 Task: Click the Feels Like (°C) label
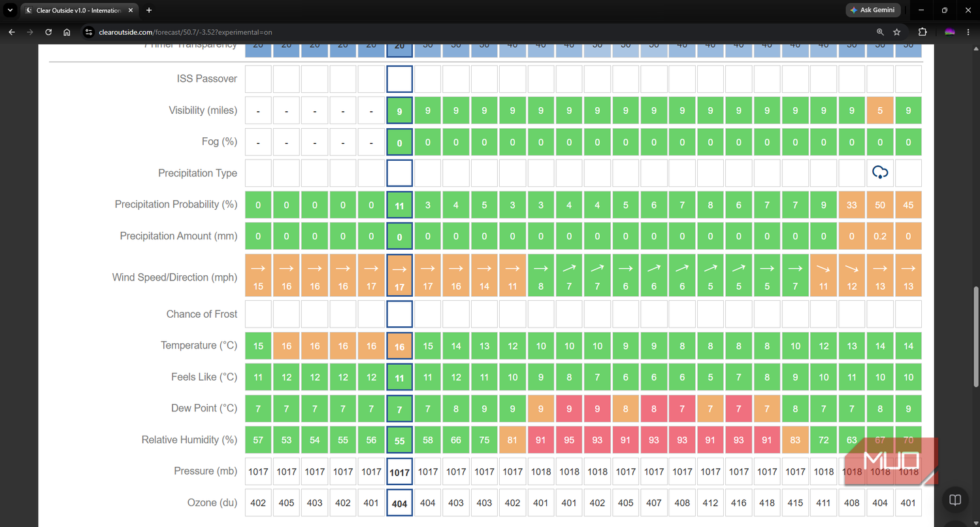point(204,377)
